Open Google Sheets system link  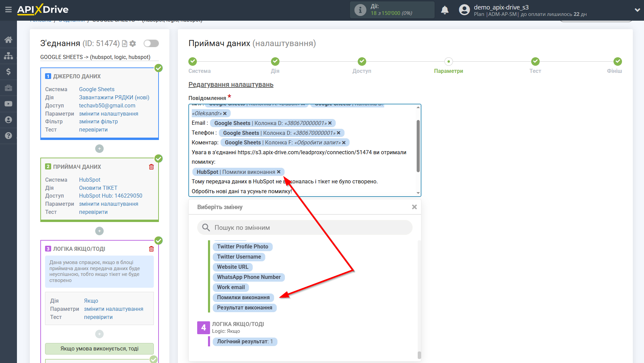click(97, 89)
